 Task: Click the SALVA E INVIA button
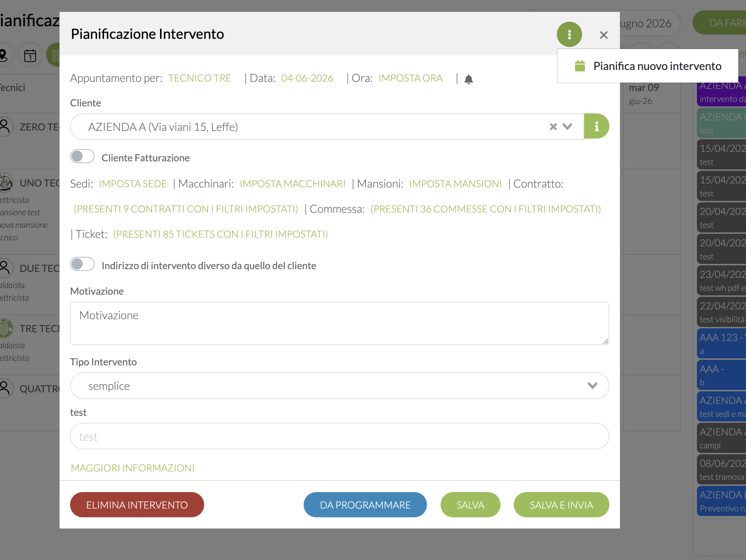click(x=561, y=505)
